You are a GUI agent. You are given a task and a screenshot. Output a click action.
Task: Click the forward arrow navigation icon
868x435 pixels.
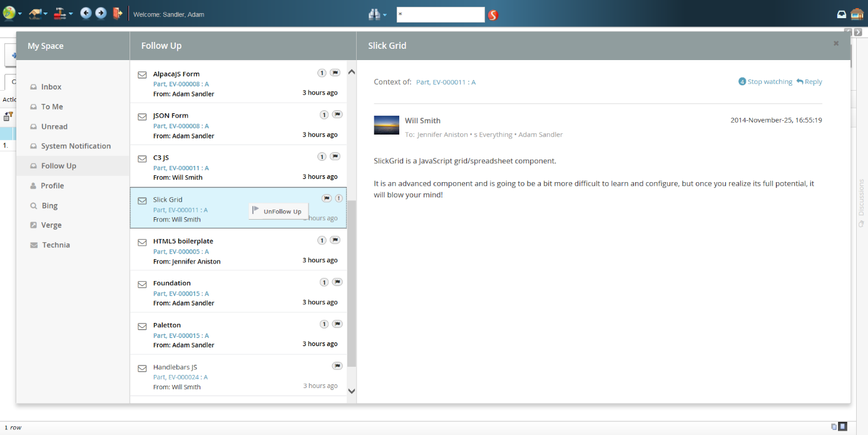coord(101,13)
